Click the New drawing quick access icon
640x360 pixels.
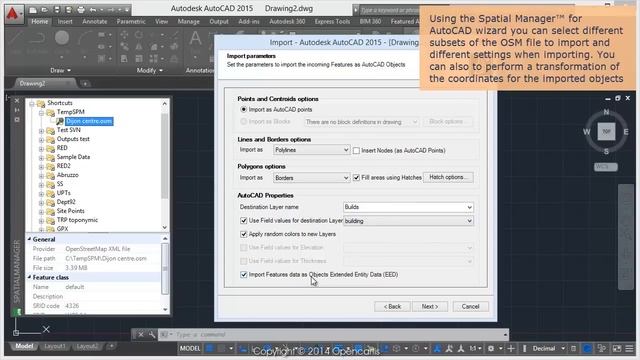point(33,9)
